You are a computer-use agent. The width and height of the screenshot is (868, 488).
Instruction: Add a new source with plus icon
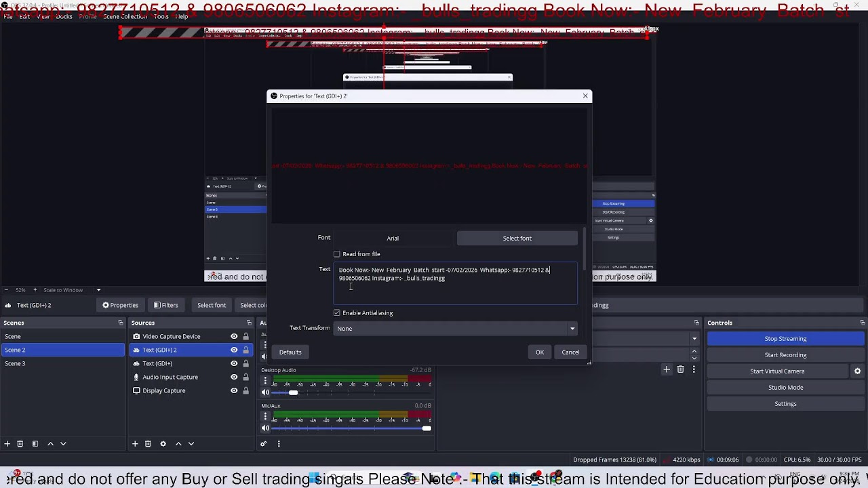[135, 444]
